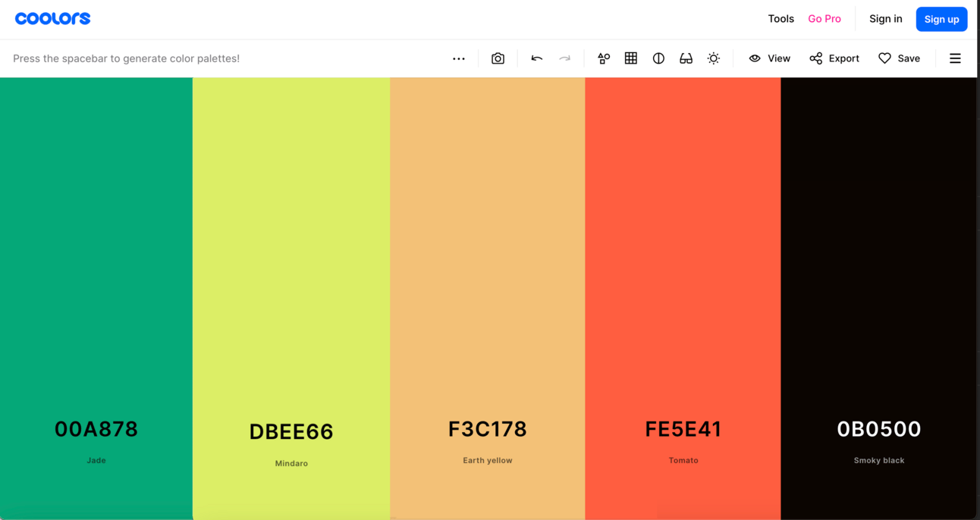Click the Earth yellow name label
This screenshot has height=520, width=980.
488,460
